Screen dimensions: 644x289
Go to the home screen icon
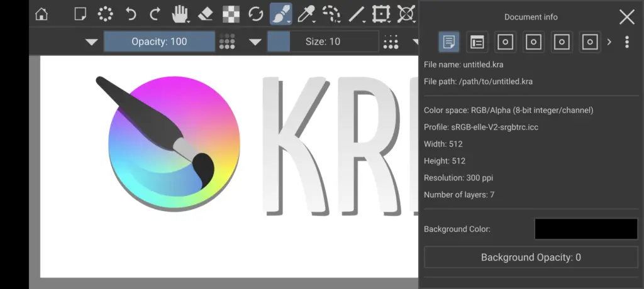pyautogui.click(x=42, y=14)
